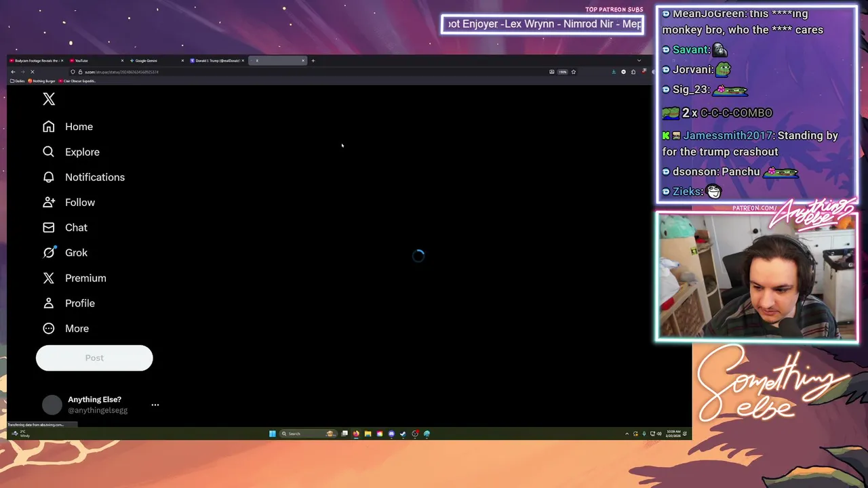Click the Anything Else? account avatar

pos(52,405)
